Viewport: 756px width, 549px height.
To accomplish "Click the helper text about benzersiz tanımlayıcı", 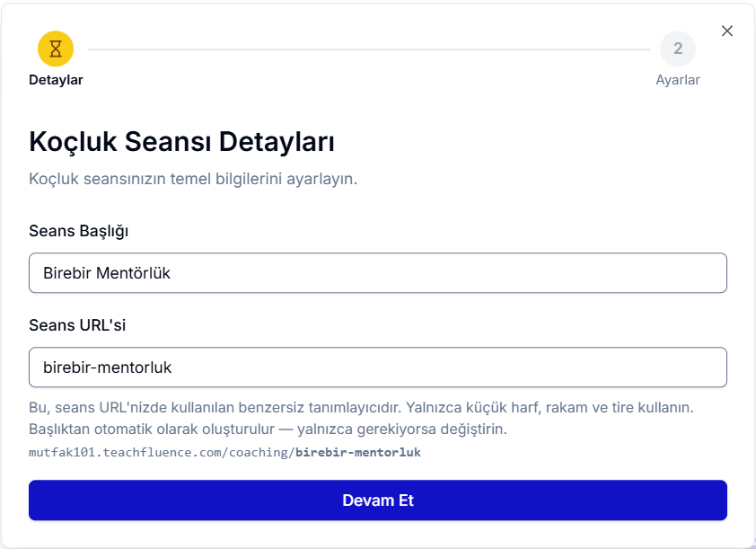I will pyautogui.click(x=361, y=408).
